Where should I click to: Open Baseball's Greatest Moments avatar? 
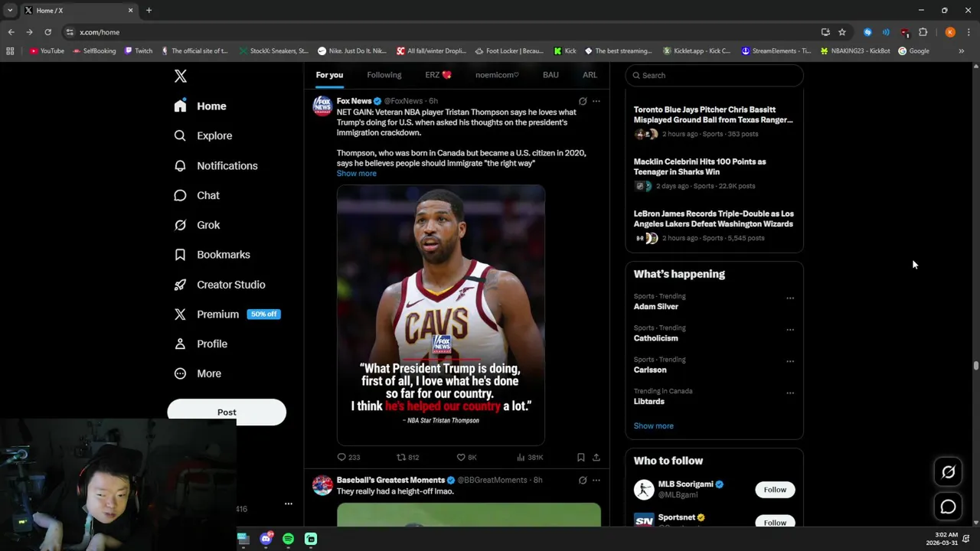point(322,484)
